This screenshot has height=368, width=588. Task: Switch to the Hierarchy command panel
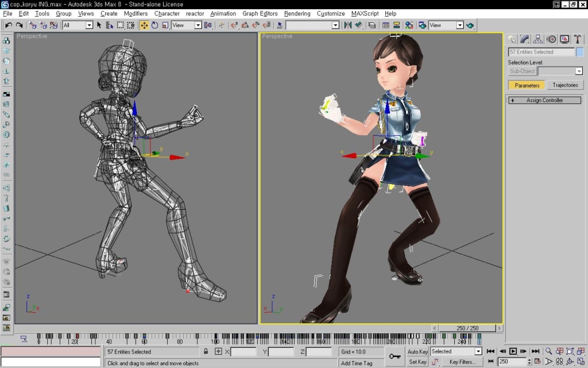(537, 39)
